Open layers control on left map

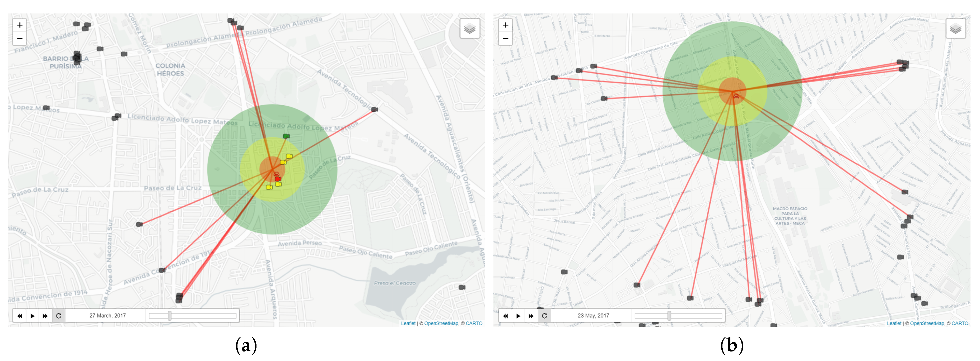click(x=469, y=28)
